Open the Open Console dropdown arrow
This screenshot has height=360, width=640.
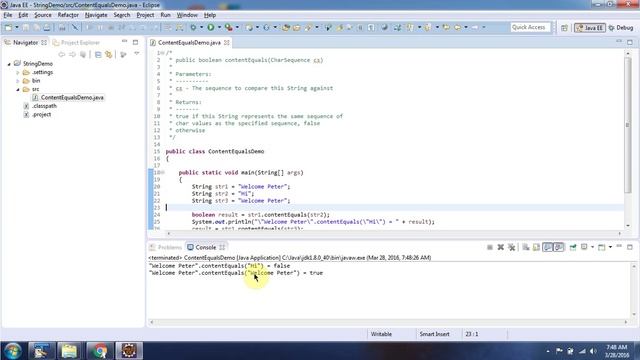click(610, 247)
